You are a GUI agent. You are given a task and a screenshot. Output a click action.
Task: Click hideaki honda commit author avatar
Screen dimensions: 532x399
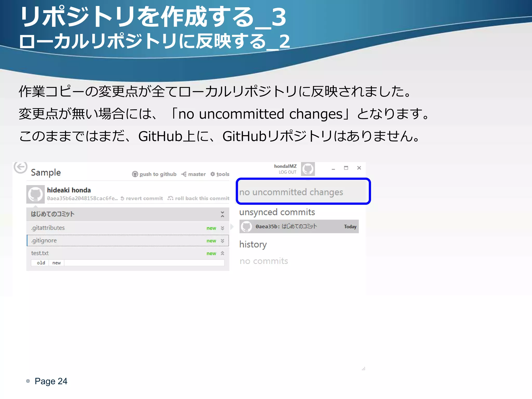tap(36, 194)
